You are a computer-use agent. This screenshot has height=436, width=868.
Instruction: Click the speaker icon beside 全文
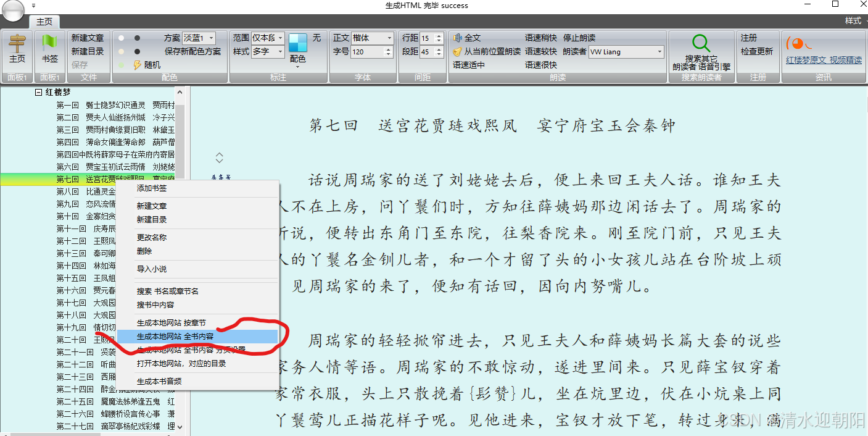click(457, 38)
